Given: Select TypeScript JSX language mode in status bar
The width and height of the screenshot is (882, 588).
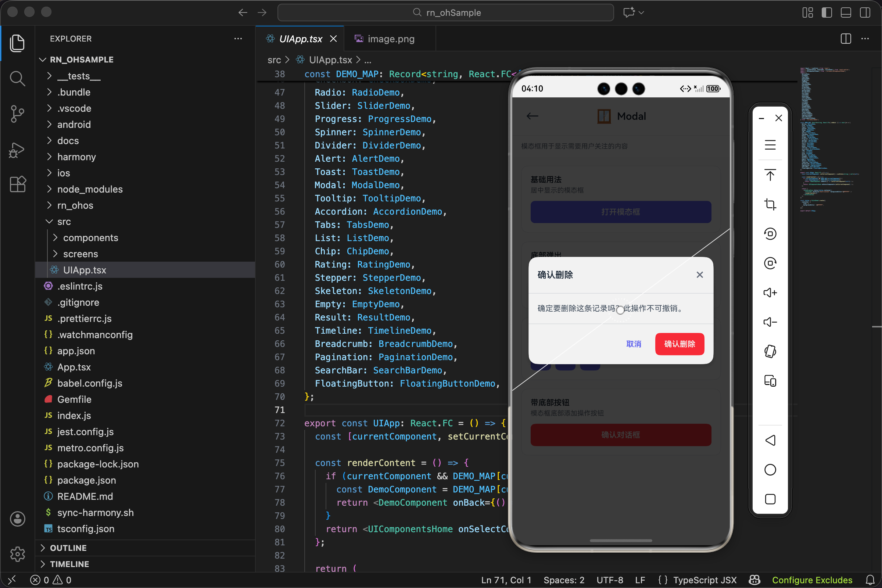Looking at the screenshot, I should [704, 580].
